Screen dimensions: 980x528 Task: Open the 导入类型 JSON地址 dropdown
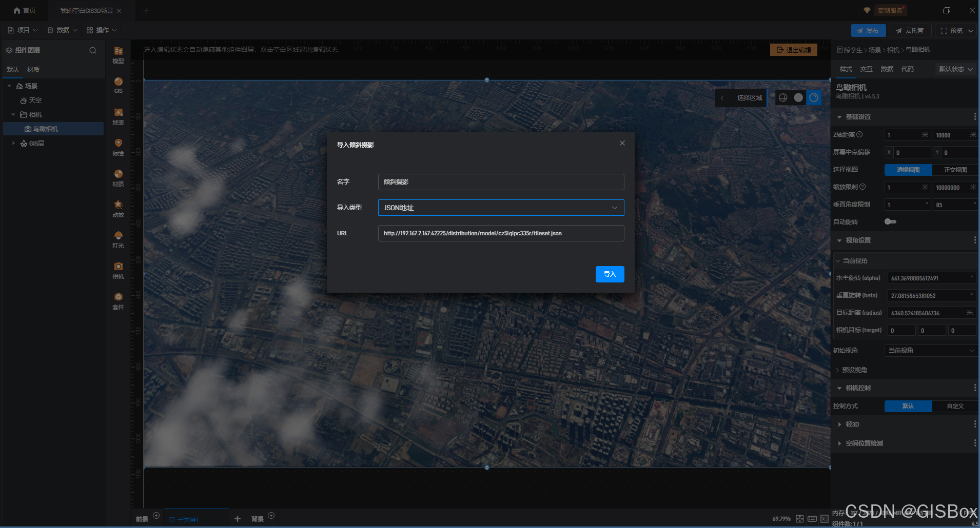501,208
